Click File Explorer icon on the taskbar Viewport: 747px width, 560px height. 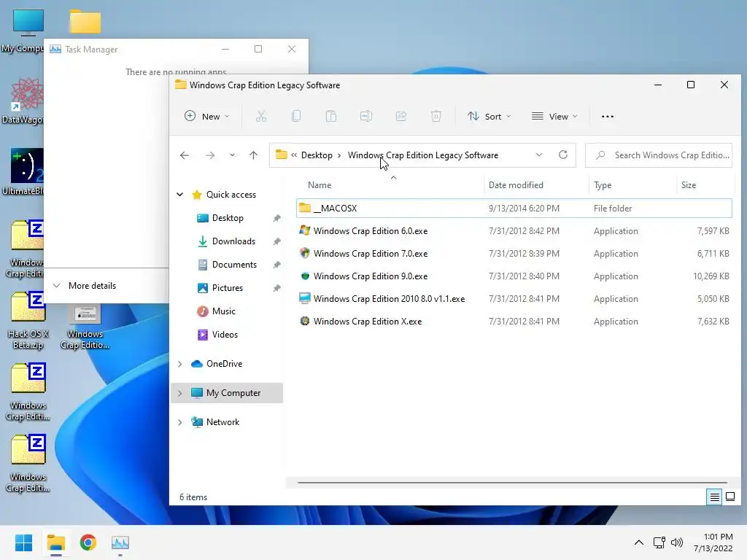tap(55, 542)
